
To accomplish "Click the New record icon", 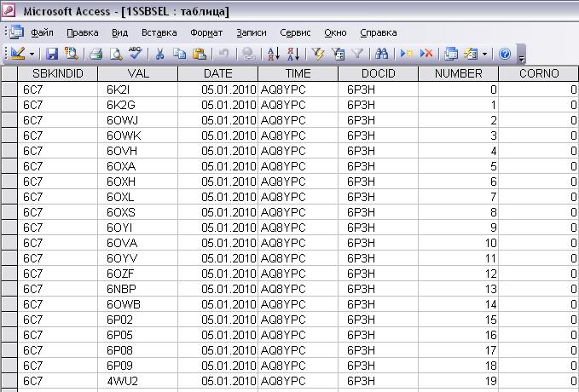I will pos(408,54).
